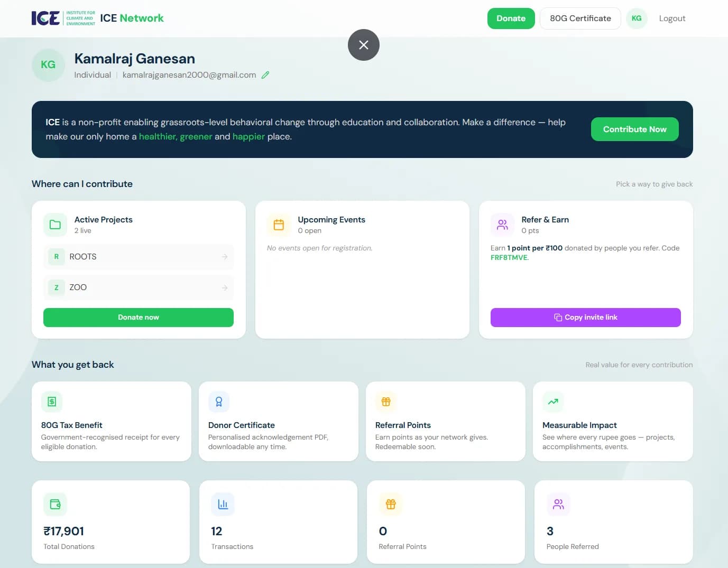Open the ZOO project row
The image size is (728, 568).
139,287
